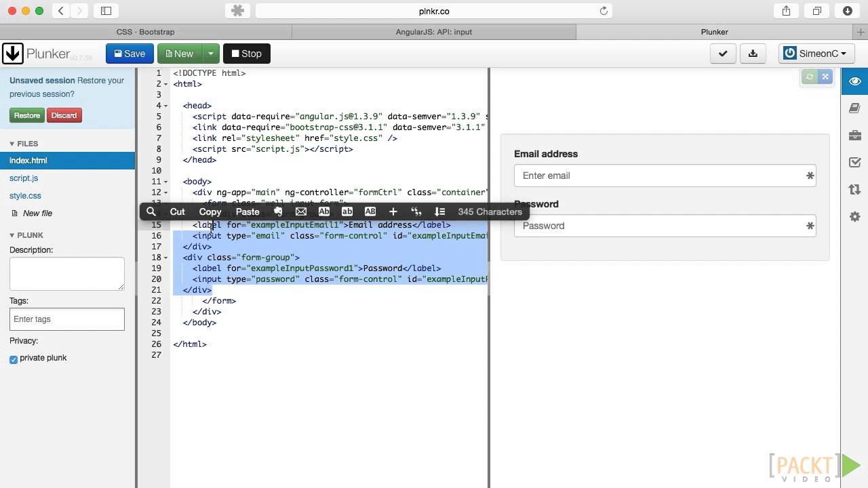This screenshot has width=868, height=488.
Task: Discard the unsaved session
Action: pos(64,115)
